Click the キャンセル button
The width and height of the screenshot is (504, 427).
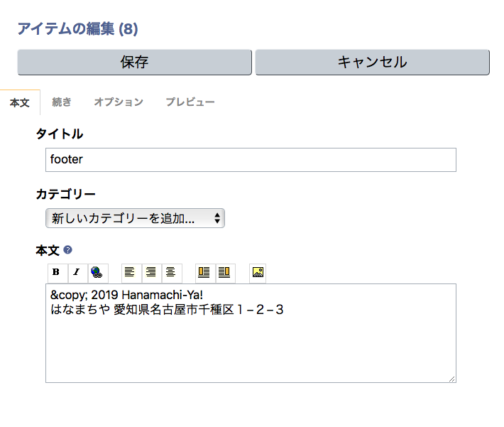coord(372,62)
